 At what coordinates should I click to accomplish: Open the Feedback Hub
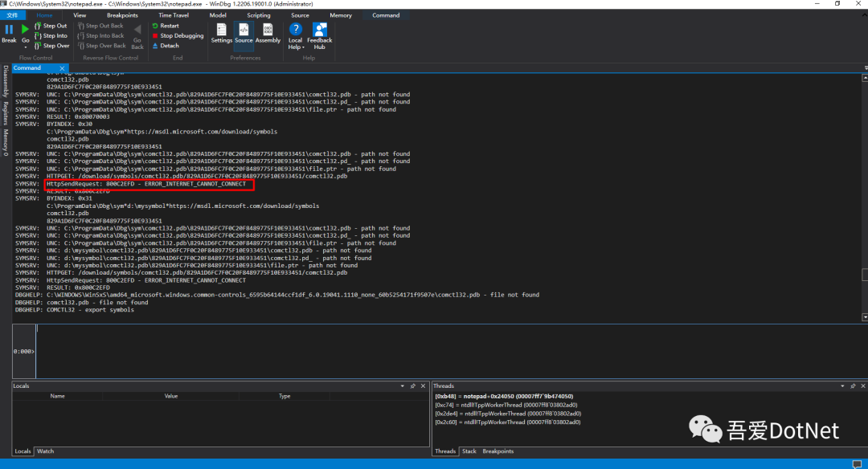click(x=319, y=36)
